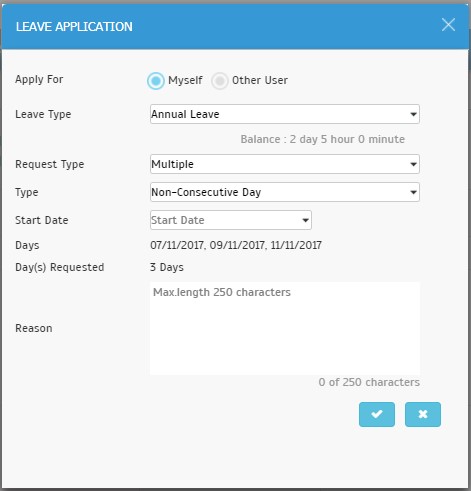Open the Type dropdown showing Non-Consecutive Day
471x491 pixels.
[x=285, y=192]
